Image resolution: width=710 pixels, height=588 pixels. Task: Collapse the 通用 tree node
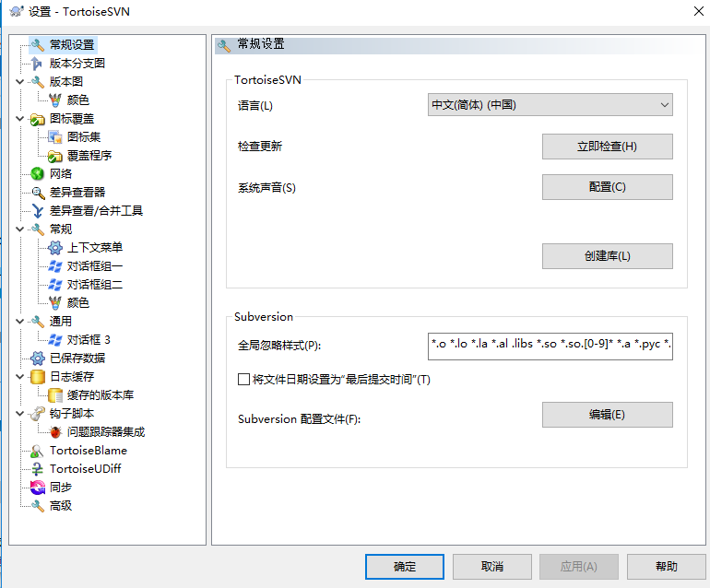tap(20, 322)
